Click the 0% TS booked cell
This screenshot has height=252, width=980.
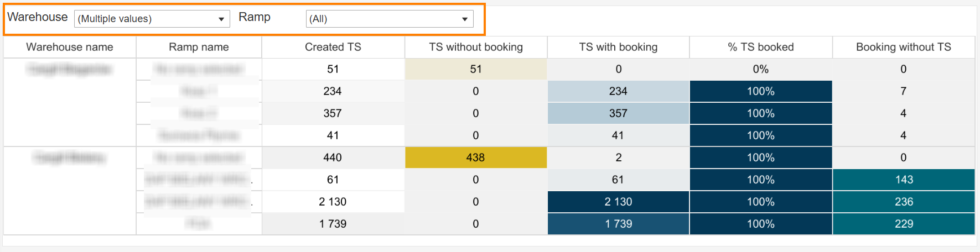coord(761,69)
